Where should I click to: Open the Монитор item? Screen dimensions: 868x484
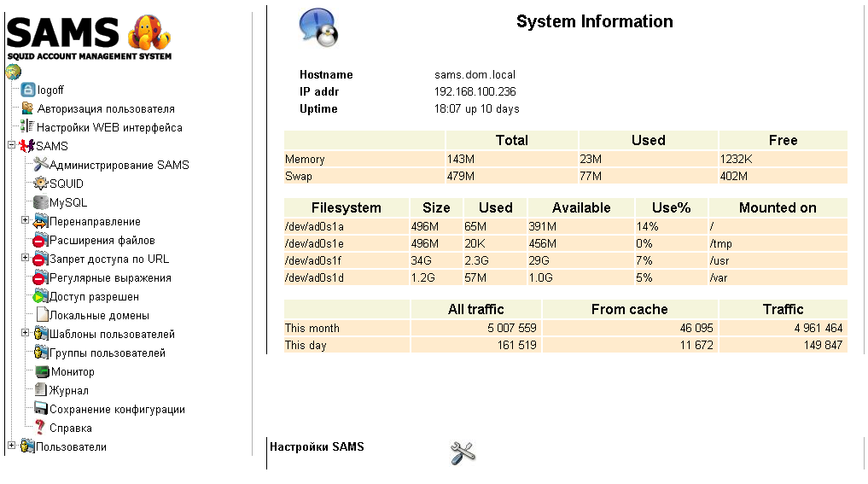coord(73,372)
